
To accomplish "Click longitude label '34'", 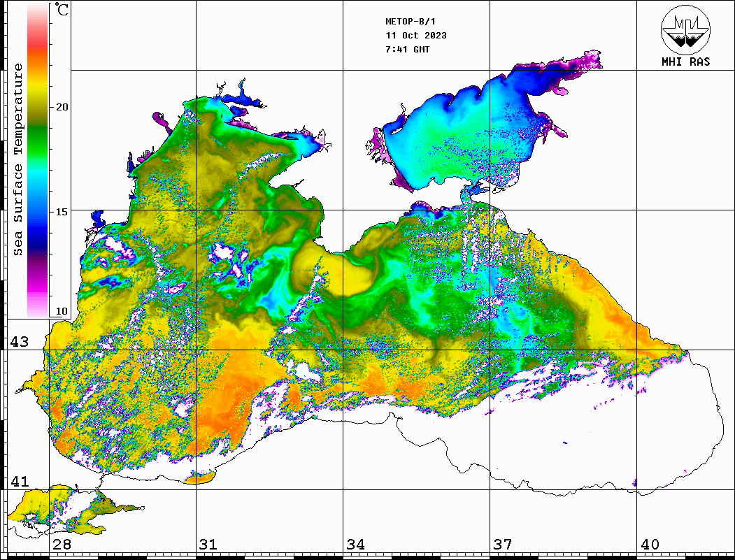I will click(x=355, y=545).
